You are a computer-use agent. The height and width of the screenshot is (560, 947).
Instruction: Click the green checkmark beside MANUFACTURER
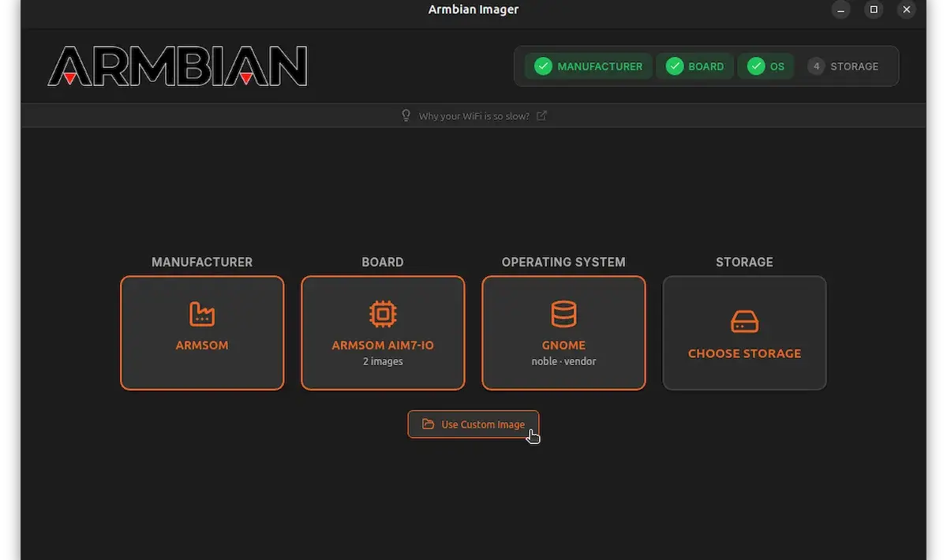[x=543, y=66]
